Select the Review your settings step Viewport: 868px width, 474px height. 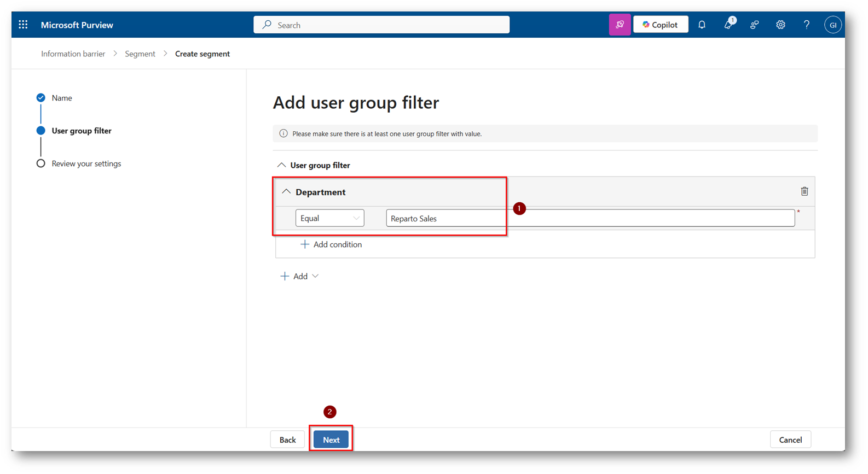[x=86, y=163]
